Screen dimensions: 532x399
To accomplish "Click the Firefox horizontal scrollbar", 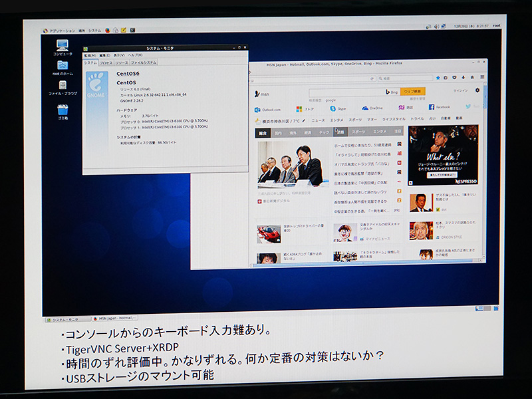I will [365, 262].
